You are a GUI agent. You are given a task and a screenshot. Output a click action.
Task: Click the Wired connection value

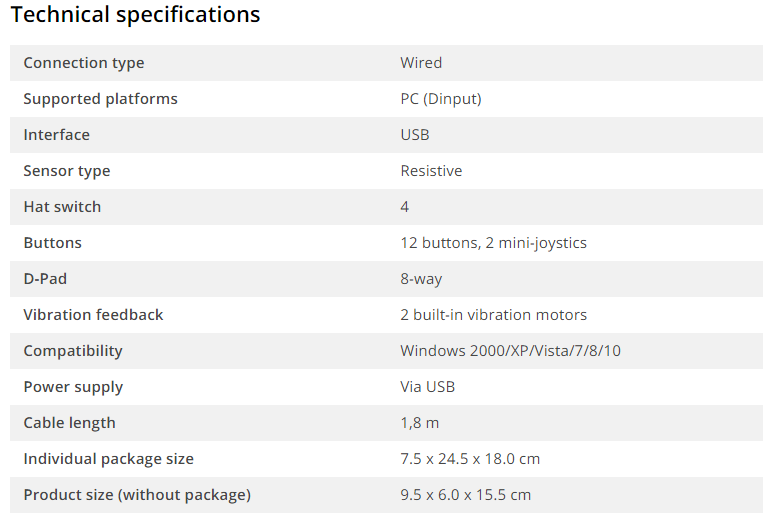click(x=421, y=63)
